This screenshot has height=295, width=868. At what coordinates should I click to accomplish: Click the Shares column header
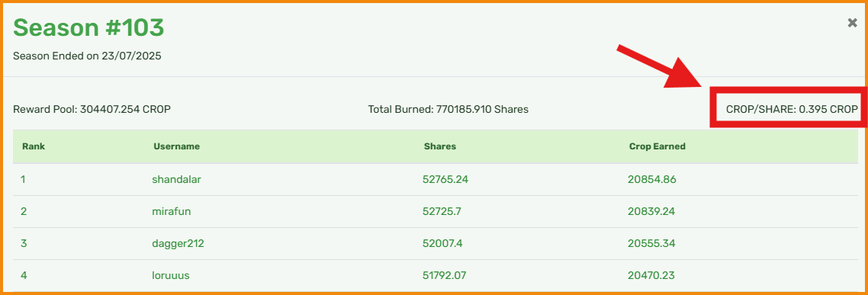point(440,146)
